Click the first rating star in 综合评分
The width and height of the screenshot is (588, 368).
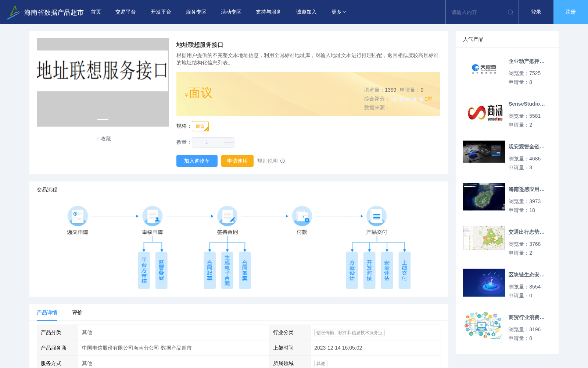pos(395,99)
